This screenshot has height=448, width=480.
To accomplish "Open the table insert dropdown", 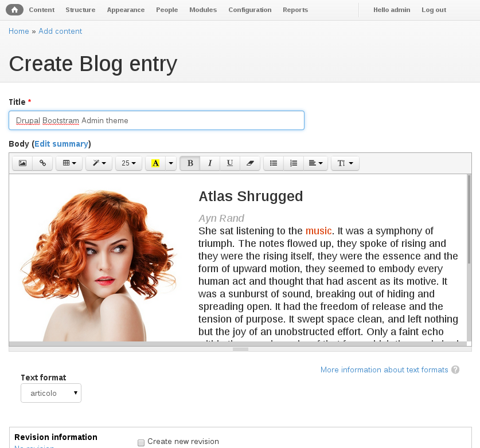I will pos(69,163).
